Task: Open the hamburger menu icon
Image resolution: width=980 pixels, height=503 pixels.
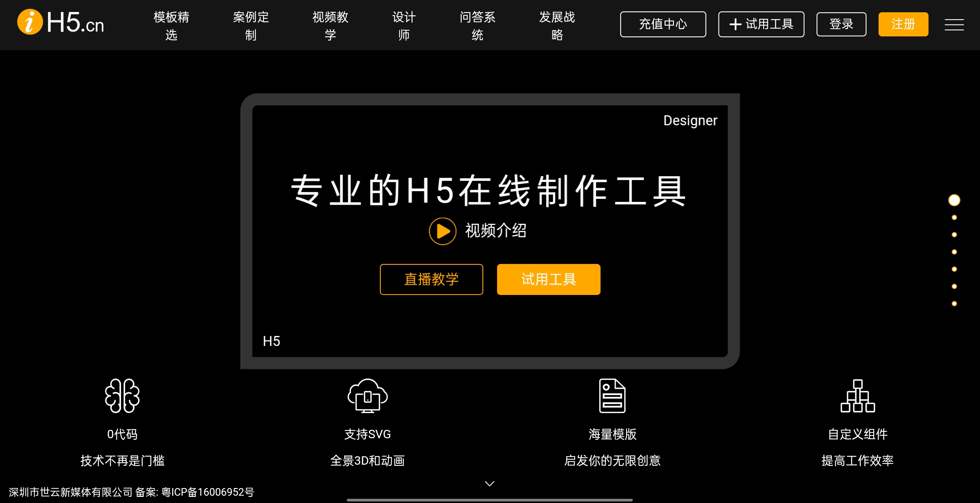Action: click(954, 25)
